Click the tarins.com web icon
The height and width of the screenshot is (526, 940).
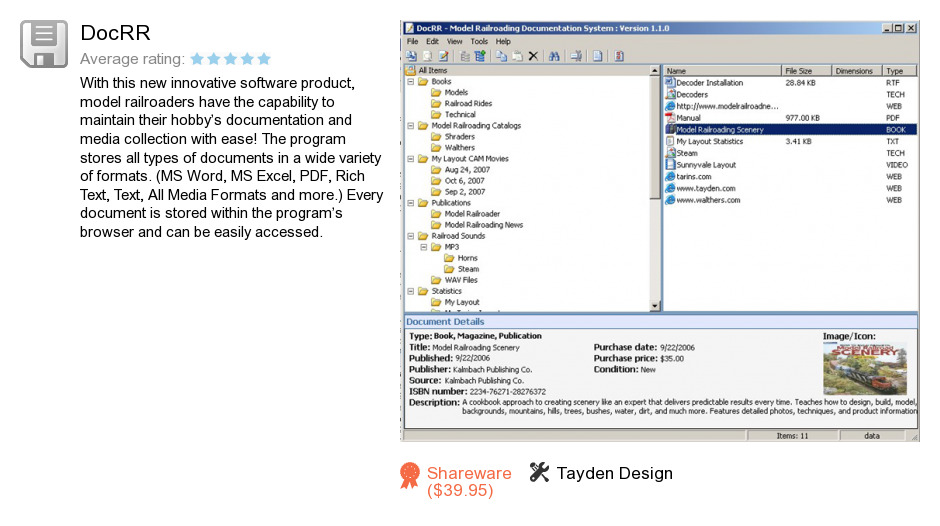click(670, 176)
